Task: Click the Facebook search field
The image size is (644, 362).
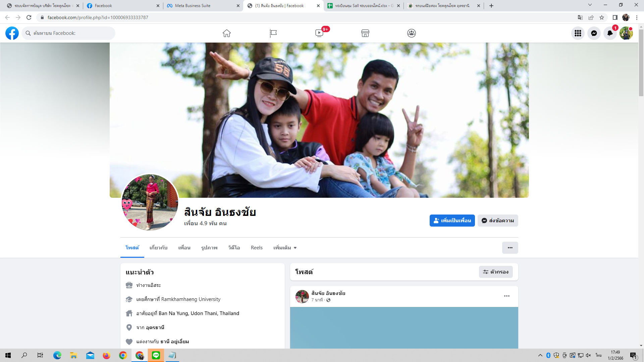Action: click(69, 33)
